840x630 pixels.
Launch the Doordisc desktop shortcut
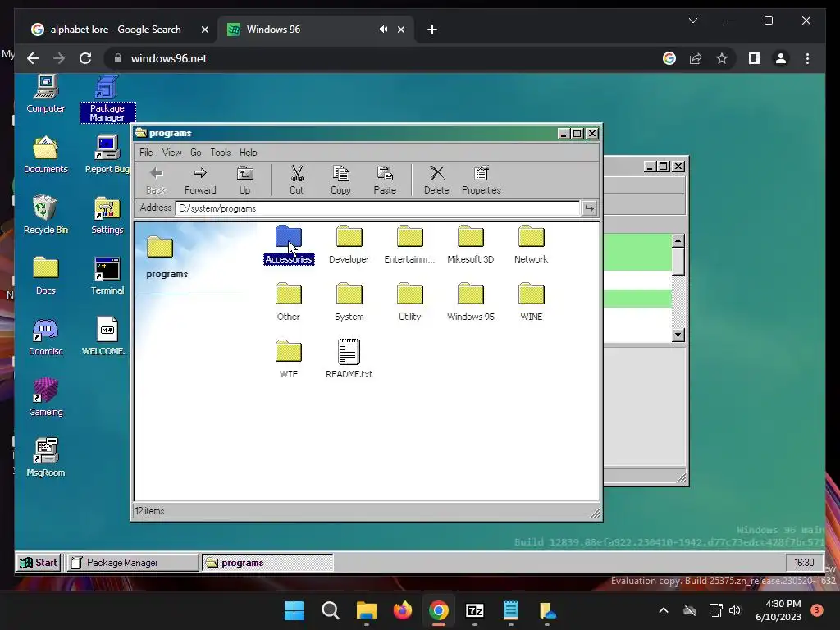click(46, 337)
